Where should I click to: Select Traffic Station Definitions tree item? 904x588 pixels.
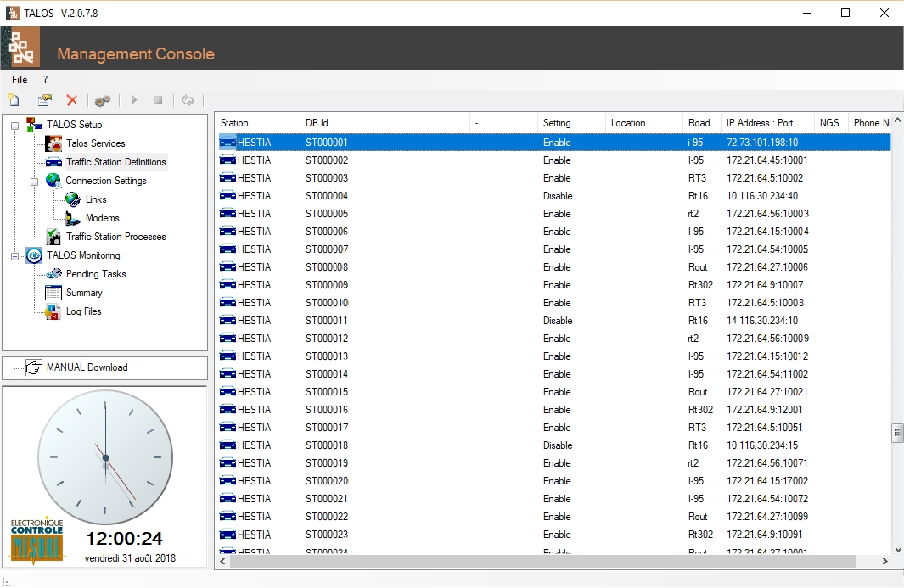tap(116, 162)
